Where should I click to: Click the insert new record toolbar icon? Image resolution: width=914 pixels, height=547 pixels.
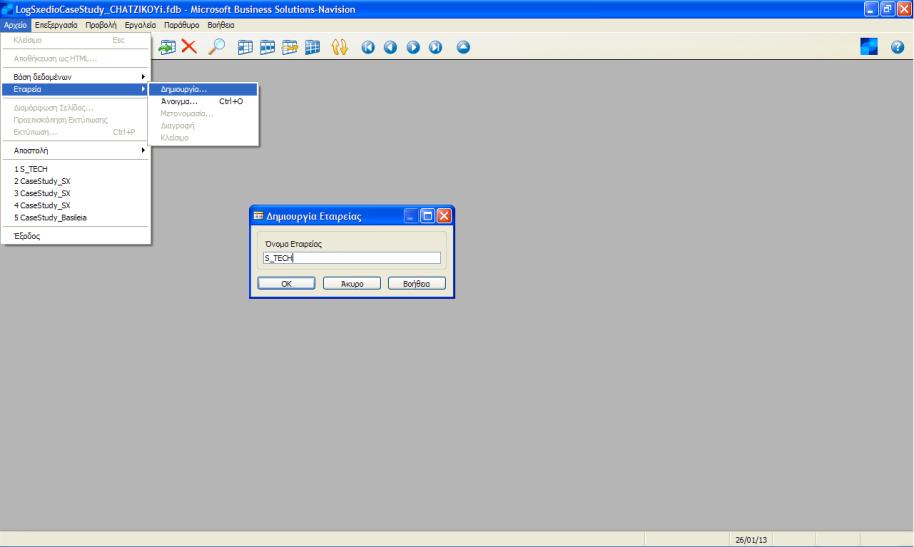(x=167, y=47)
